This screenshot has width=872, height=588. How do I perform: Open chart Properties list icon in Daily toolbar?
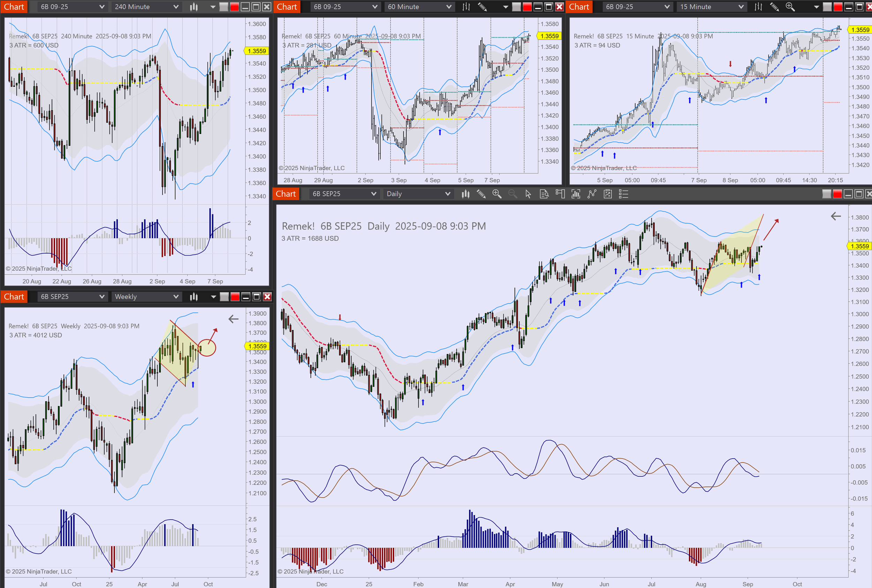point(623,194)
